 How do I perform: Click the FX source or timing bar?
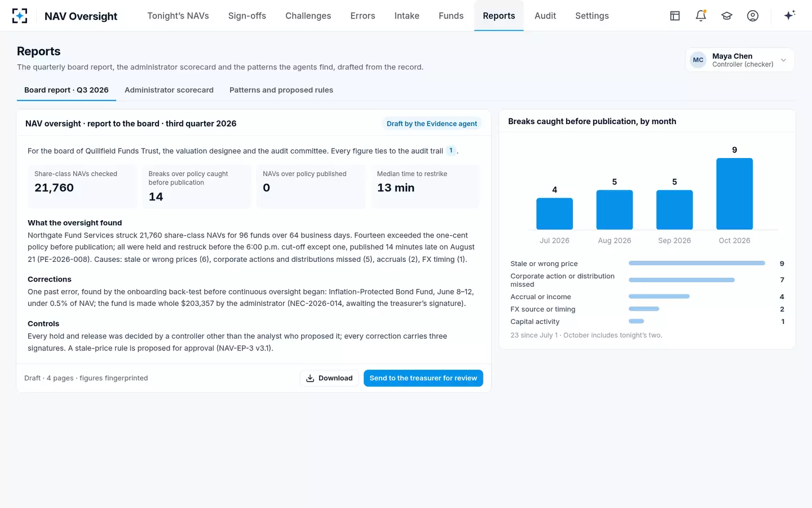[644, 309]
